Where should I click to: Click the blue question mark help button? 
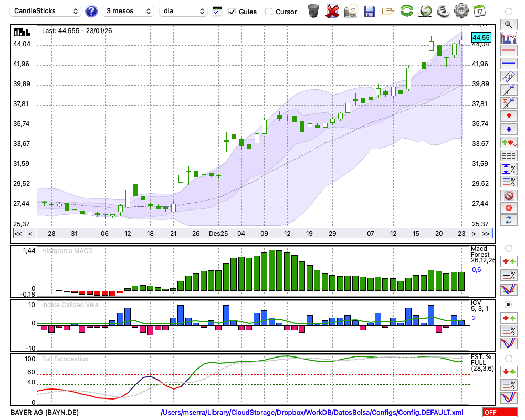point(91,11)
